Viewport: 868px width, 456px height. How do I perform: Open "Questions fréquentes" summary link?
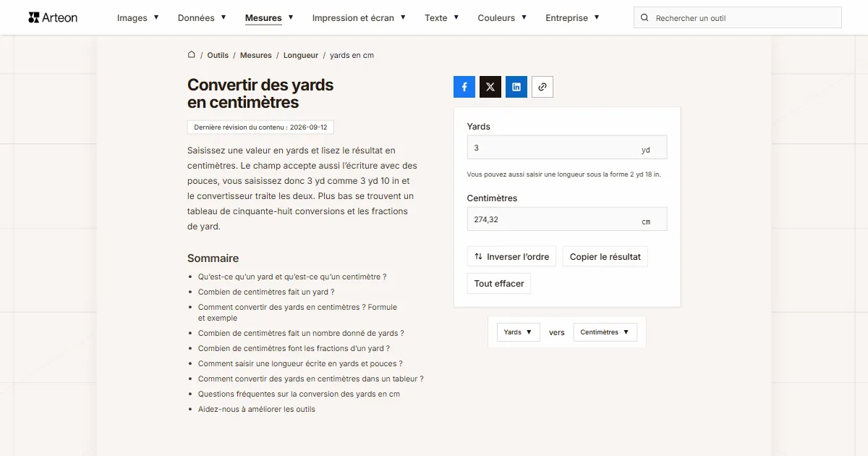pos(299,394)
